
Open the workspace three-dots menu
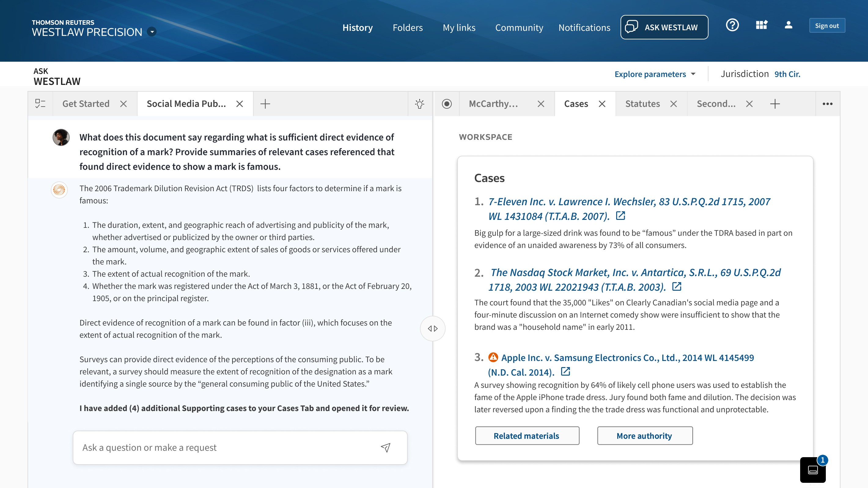[827, 104]
